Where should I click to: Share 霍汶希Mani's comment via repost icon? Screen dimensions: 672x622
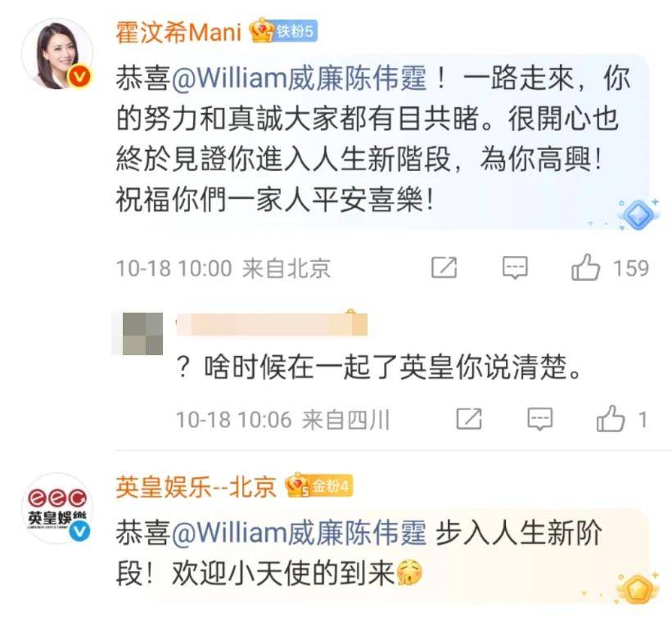[444, 268]
